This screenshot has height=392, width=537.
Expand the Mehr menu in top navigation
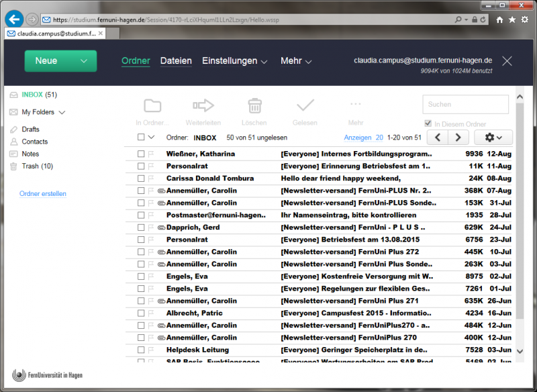[x=309, y=62]
